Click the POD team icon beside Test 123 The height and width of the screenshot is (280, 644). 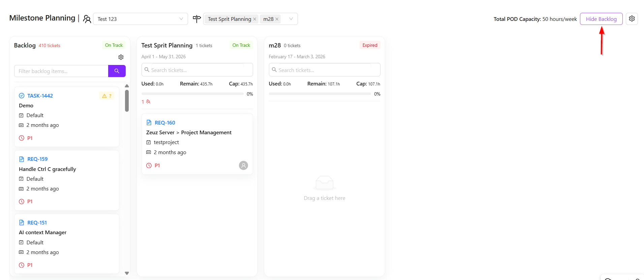(87, 19)
